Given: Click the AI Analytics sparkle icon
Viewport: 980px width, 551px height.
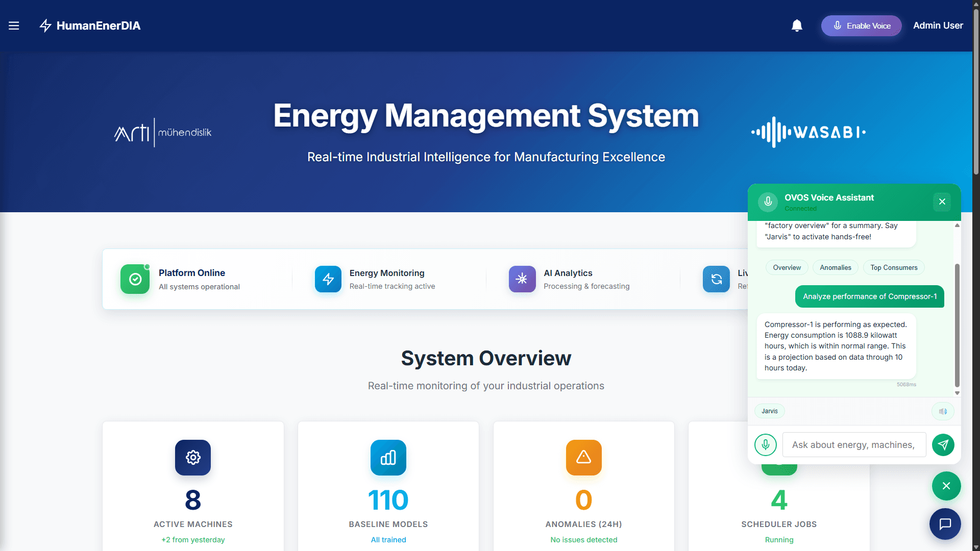Looking at the screenshot, I should coord(522,279).
